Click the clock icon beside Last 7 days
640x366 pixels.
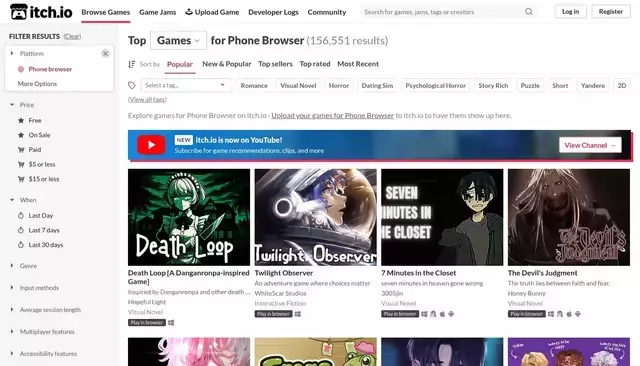[x=21, y=230]
